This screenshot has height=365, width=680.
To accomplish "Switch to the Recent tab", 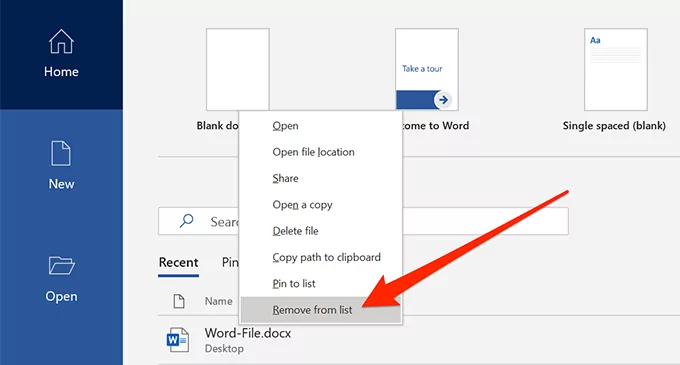I will point(178,263).
